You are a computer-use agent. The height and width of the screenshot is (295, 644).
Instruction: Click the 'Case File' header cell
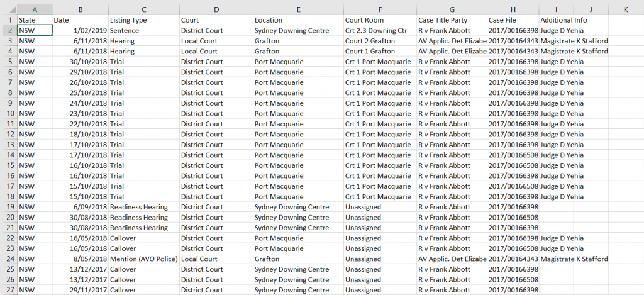pos(513,20)
